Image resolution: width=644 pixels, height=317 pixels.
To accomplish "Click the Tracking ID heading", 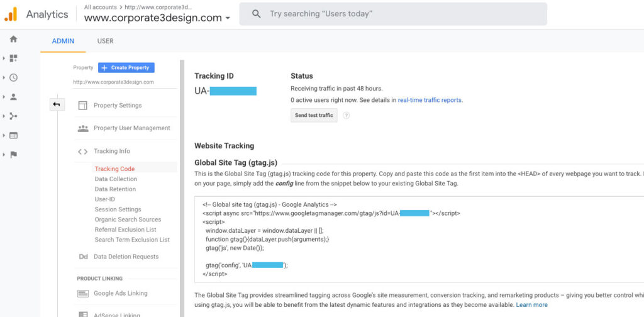I will click(x=214, y=76).
